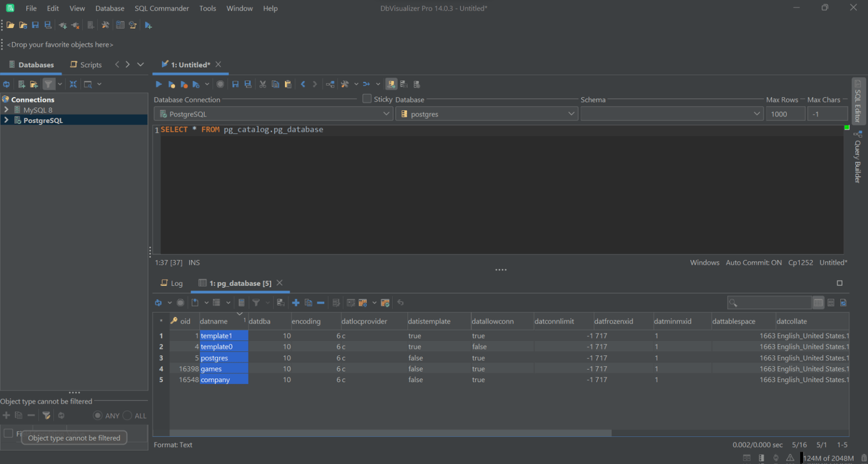Open the Database Connection dropdown
The width and height of the screenshot is (868, 464).
(x=387, y=113)
